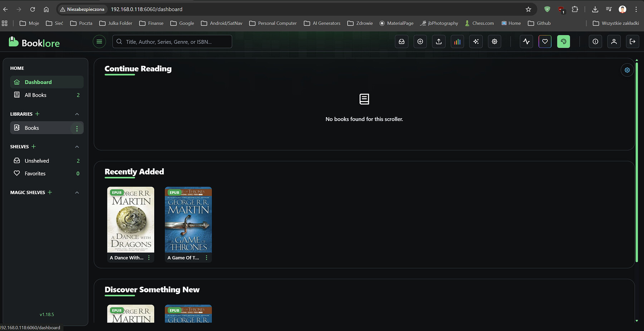Toggle the sidebar with hamburger button
The height and width of the screenshot is (331, 644).
click(99, 42)
